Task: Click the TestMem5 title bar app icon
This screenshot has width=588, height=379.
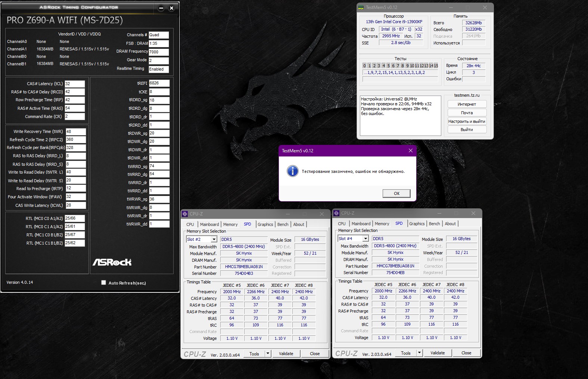Action: coord(361,7)
